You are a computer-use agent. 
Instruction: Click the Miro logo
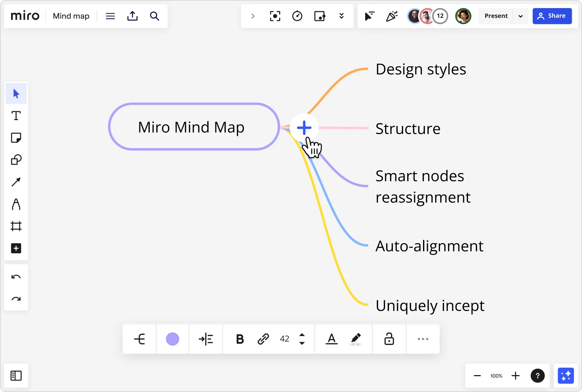click(x=25, y=16)
